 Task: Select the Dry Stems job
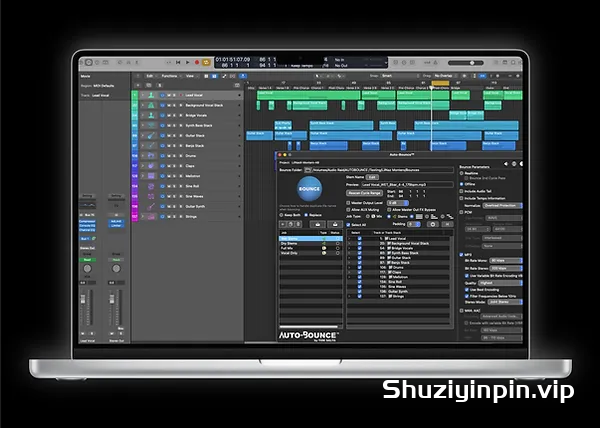[x=310, y=244]
